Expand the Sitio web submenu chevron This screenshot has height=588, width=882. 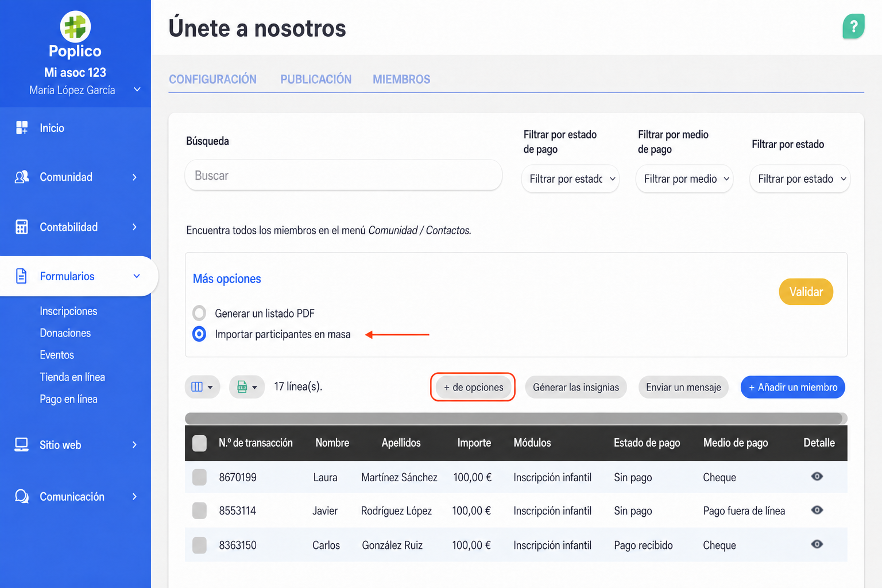(x=135, y=445)
